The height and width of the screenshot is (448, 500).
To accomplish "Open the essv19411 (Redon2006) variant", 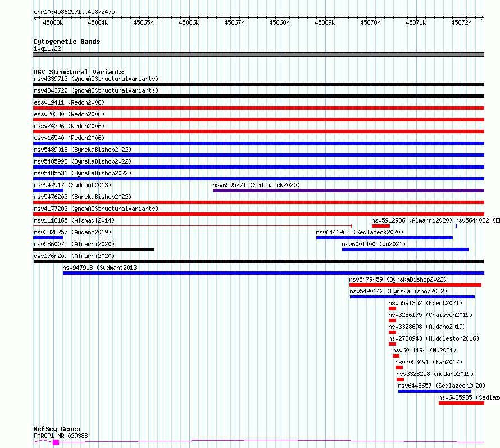I will coord(69,102).
